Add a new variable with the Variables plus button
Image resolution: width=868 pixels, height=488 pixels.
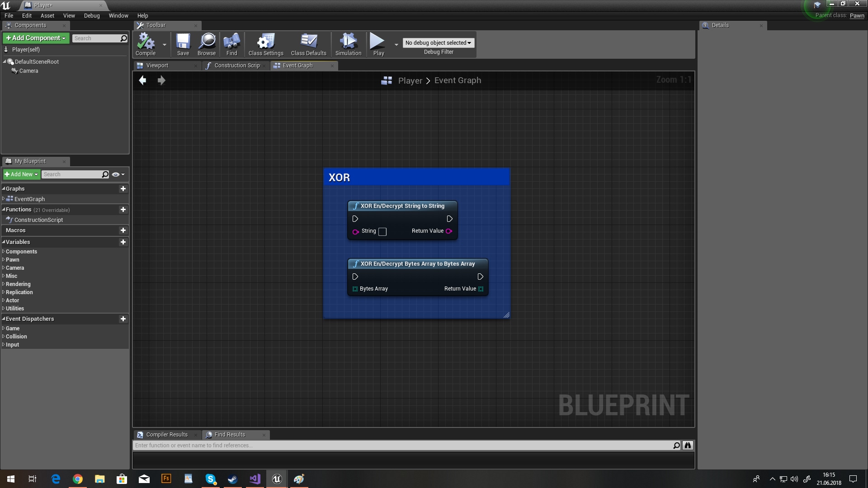(123, 242)
